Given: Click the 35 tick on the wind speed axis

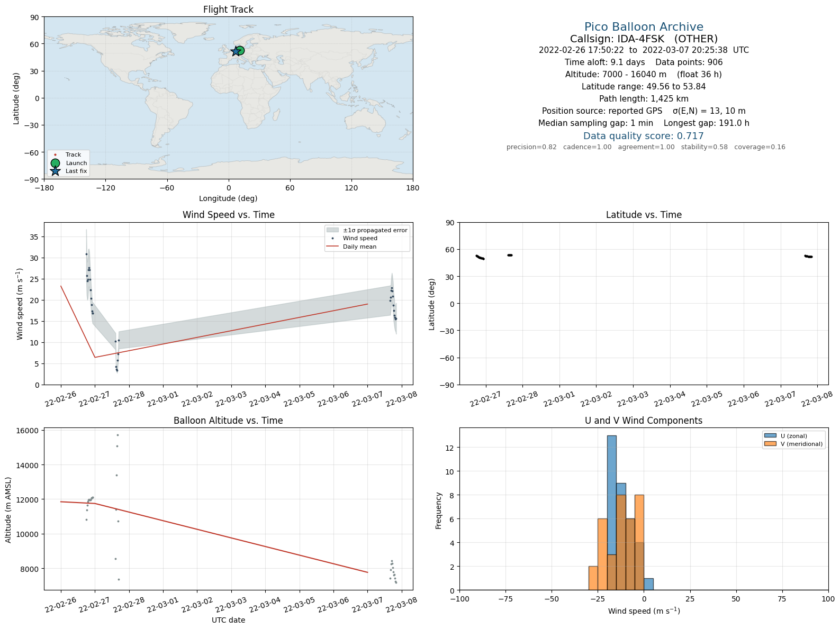Looking at the screenshot, I should (x=34, y=237).
